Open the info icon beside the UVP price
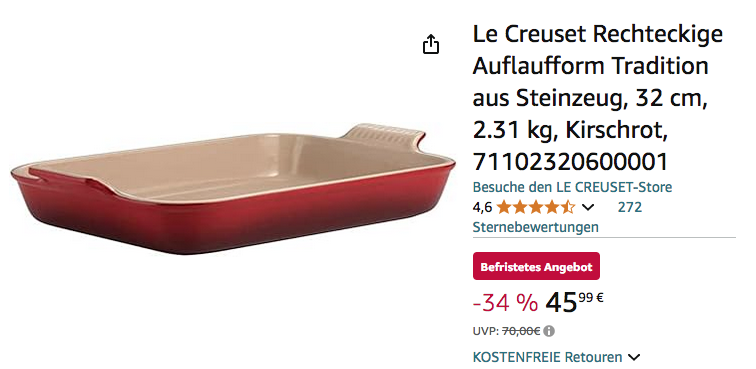This screenshot has width=756, height=369. pyautogui.click(x=549, y=331)
